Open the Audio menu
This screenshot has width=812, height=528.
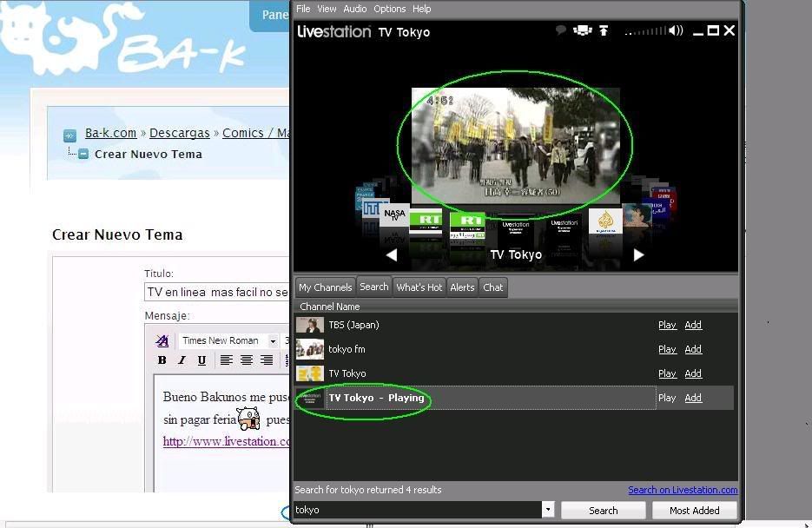click(x=354, y=9)
